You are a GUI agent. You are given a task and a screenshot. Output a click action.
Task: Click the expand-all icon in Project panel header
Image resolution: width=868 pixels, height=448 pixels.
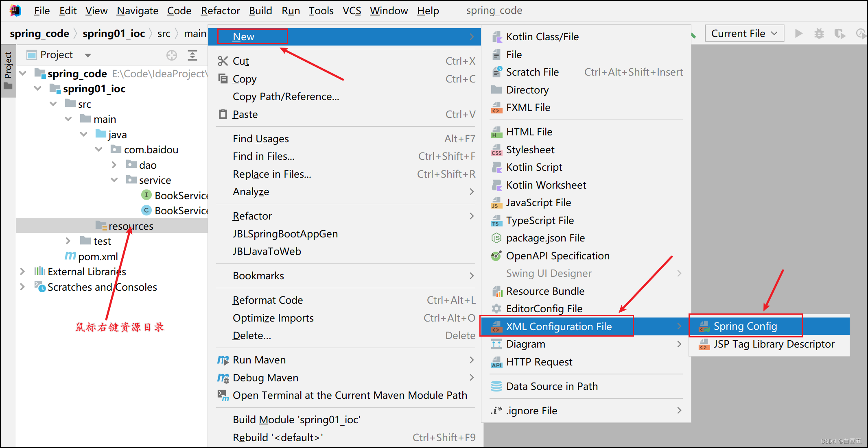click(x=192, y=55)
